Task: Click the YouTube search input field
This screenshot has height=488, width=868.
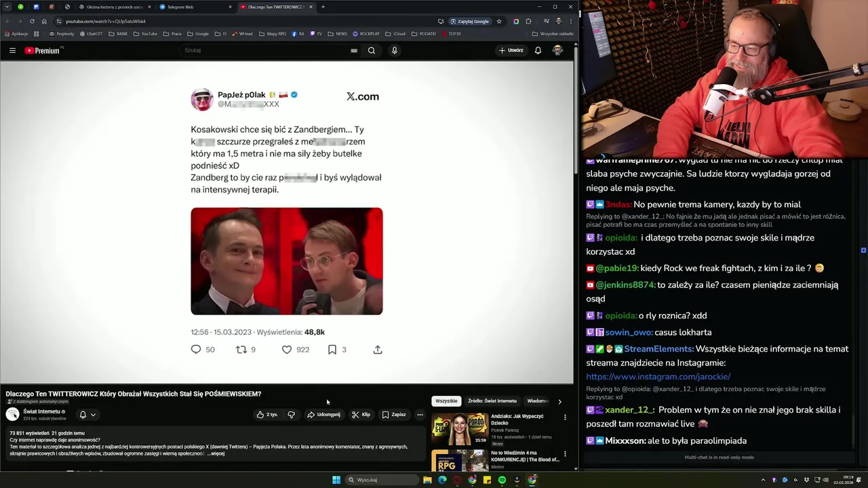Action: coord(264,50)
